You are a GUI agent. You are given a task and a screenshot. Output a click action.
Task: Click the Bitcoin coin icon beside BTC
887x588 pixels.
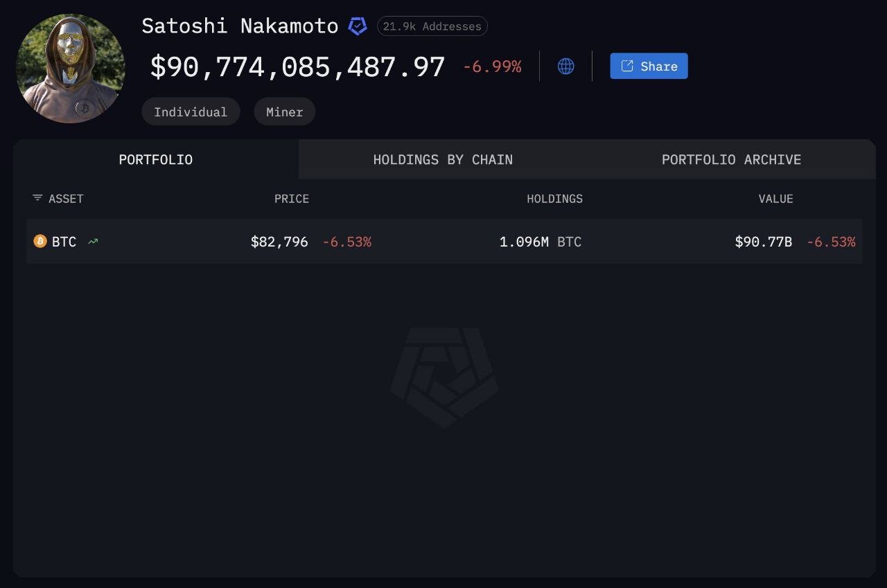coord(40,241)
